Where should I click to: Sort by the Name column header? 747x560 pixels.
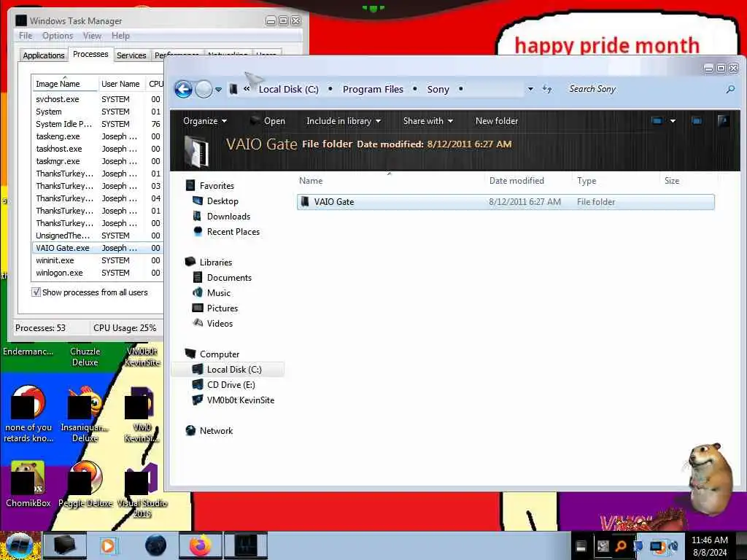coord(390,181)
